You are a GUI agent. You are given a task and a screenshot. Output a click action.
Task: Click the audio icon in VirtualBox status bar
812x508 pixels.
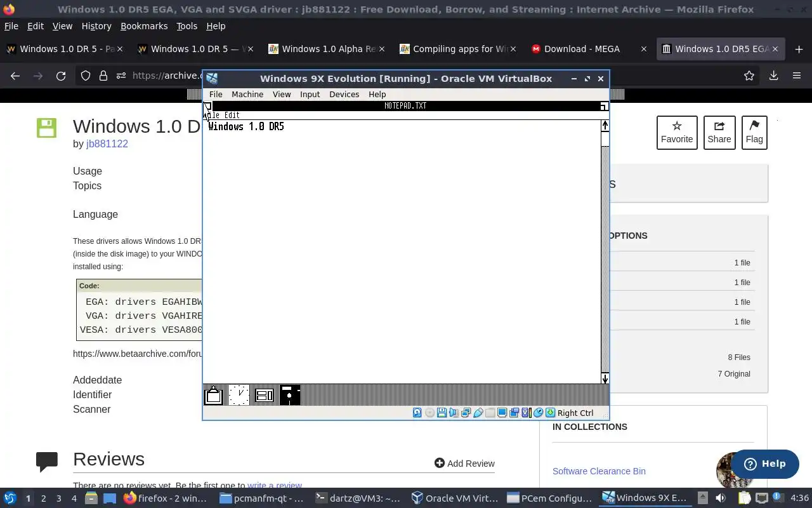click(x=454, y=413)
